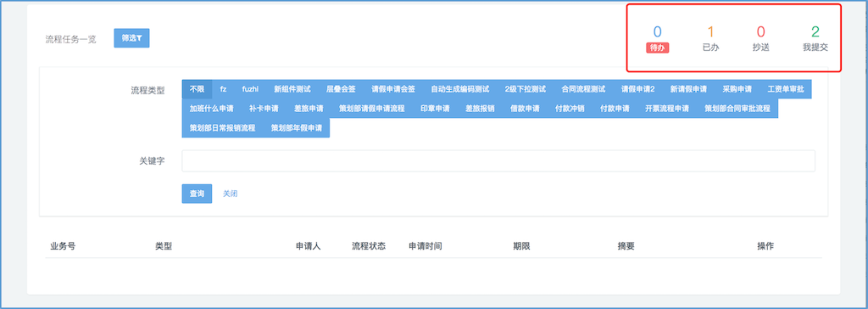
Task: Select the 工资单审批 process type
Action: pyautogui.click(x=786, y=89)
